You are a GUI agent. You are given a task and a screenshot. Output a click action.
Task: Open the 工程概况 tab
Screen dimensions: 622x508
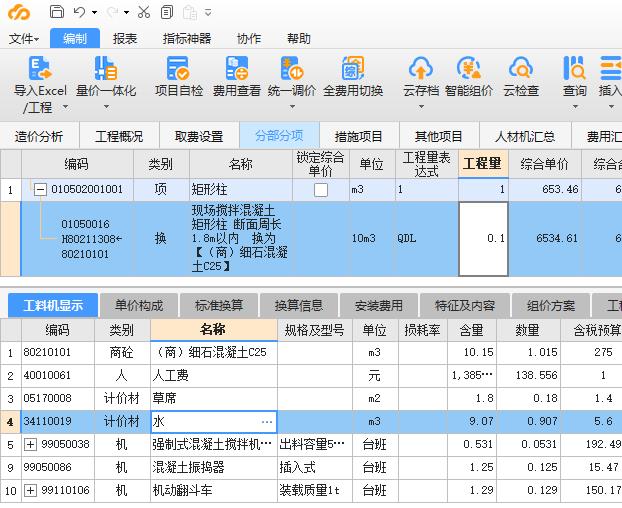(x=119, y=136)
